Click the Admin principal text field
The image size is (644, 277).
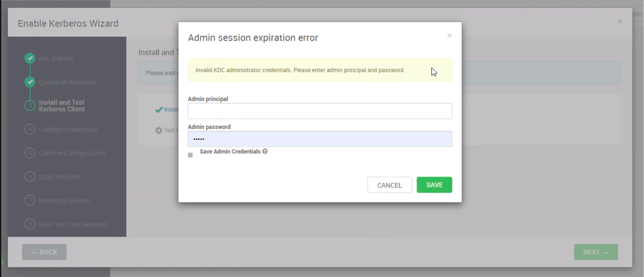pyautogui.click(x=320, y=111)
